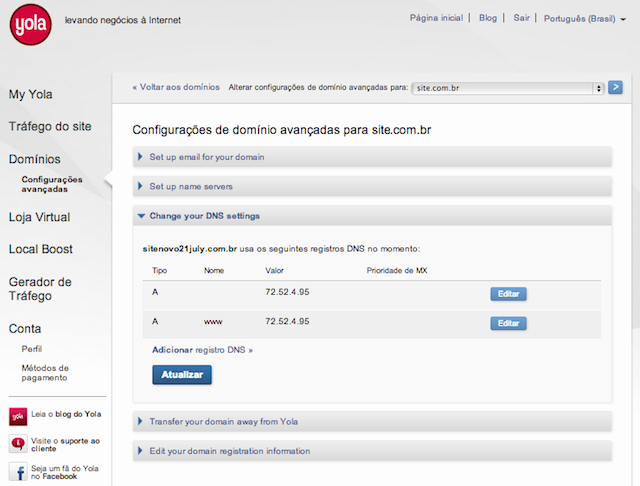Click Editar for the www A record
Screen dimensions: 640x486
tap(508, 323)
